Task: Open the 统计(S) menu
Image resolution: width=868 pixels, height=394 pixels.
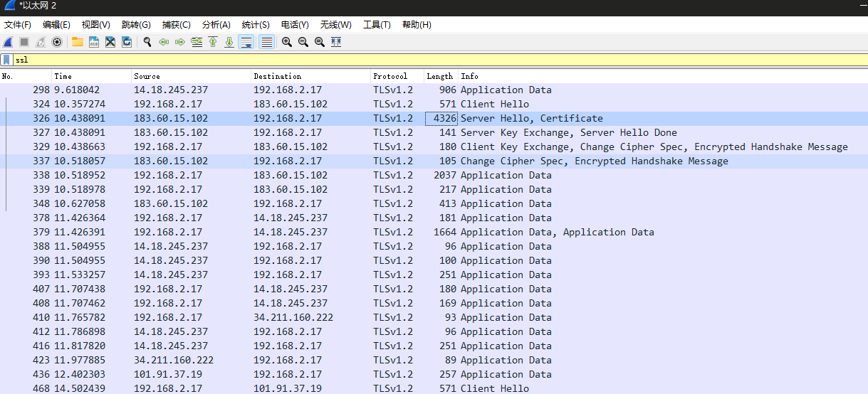Action: tap(256, 25)
